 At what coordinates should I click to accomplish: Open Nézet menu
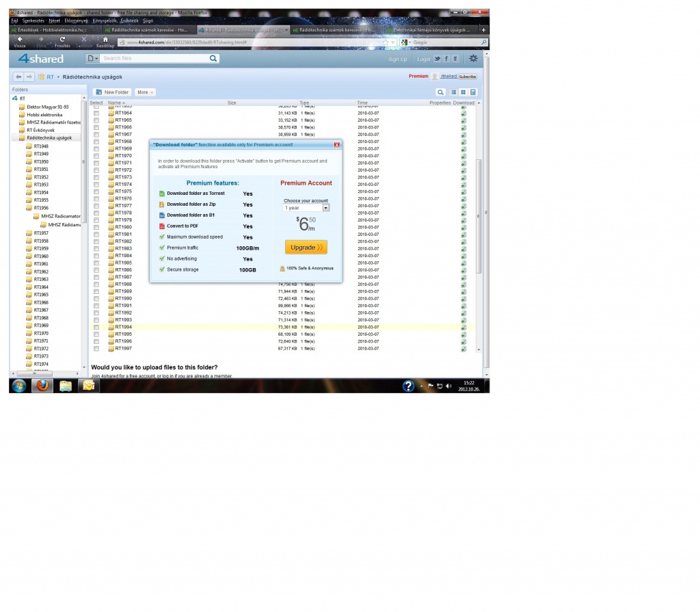click(x=55, y=21)
